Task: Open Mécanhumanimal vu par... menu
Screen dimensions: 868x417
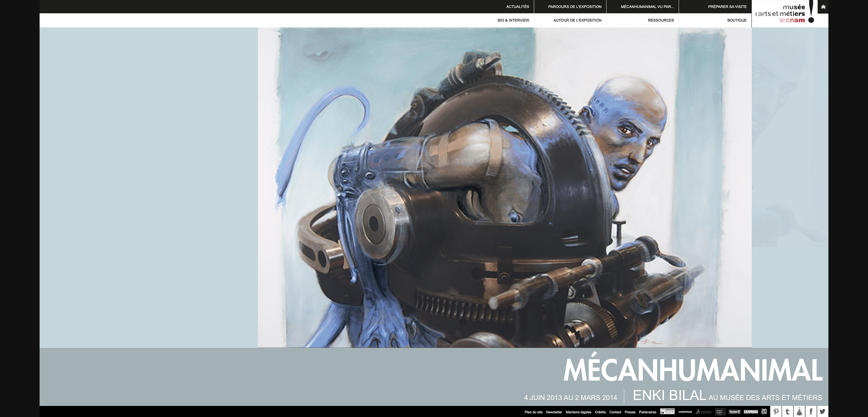Action: (x=647, y=7)
